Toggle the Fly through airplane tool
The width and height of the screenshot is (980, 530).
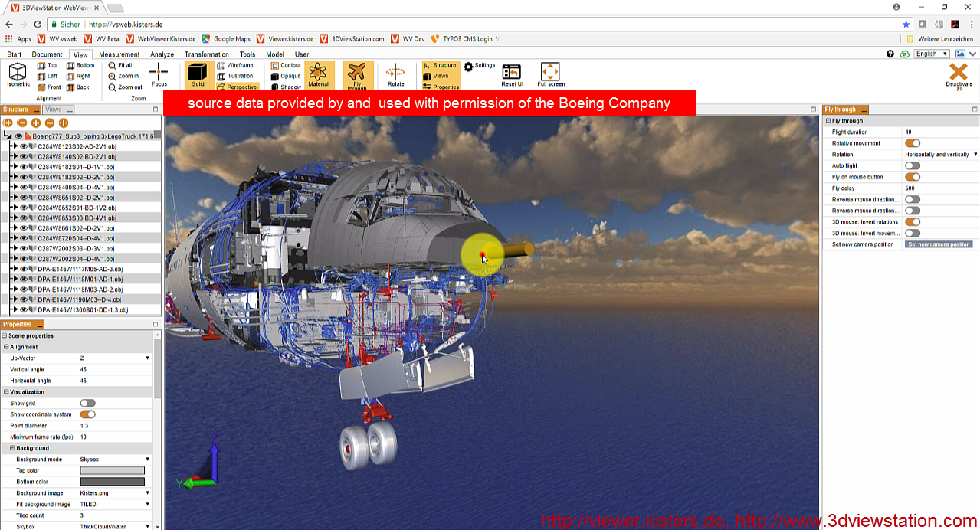tap(358, 75)
